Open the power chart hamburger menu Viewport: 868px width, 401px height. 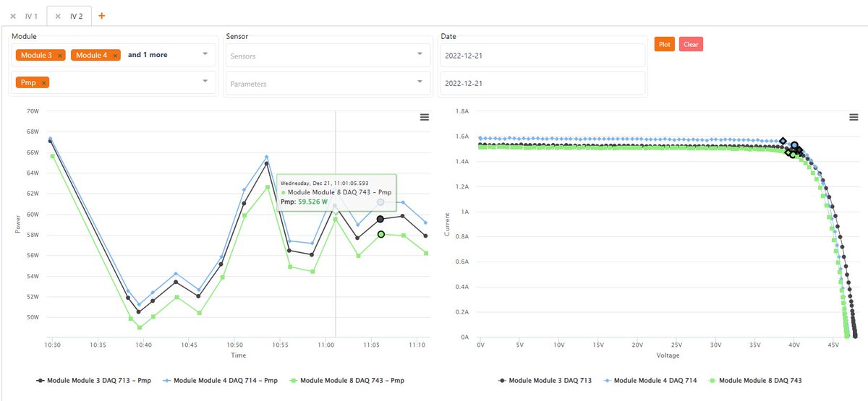pos(425,117)
